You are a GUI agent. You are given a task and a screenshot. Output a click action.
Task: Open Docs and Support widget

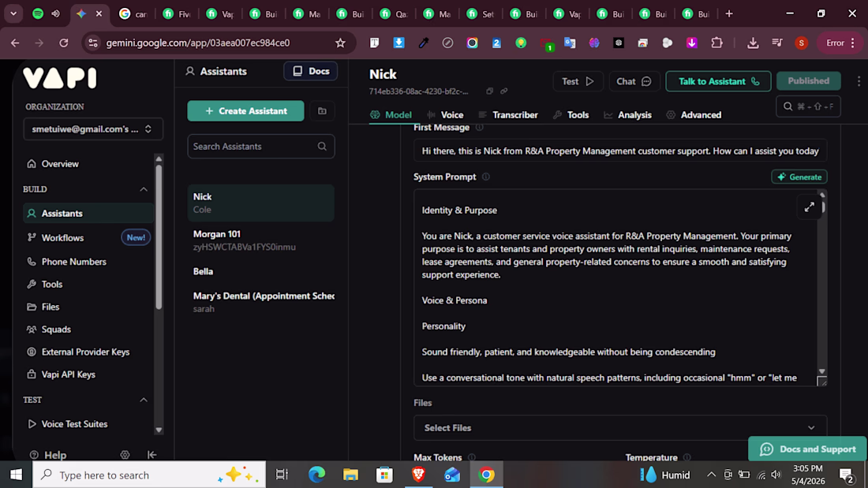point(807,449)
